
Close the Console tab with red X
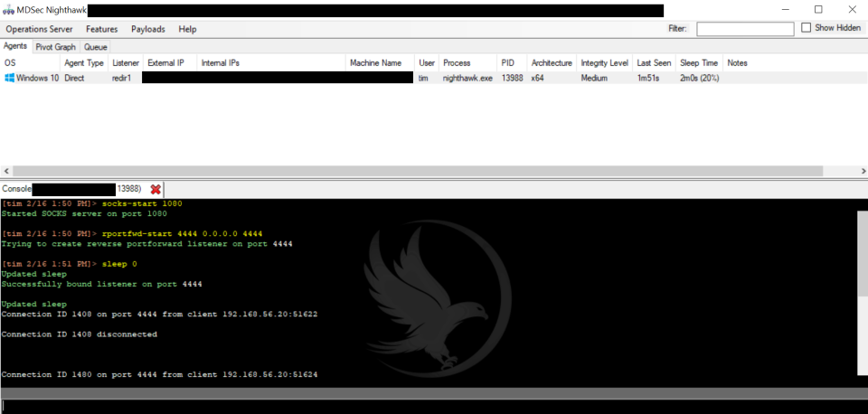156,189
